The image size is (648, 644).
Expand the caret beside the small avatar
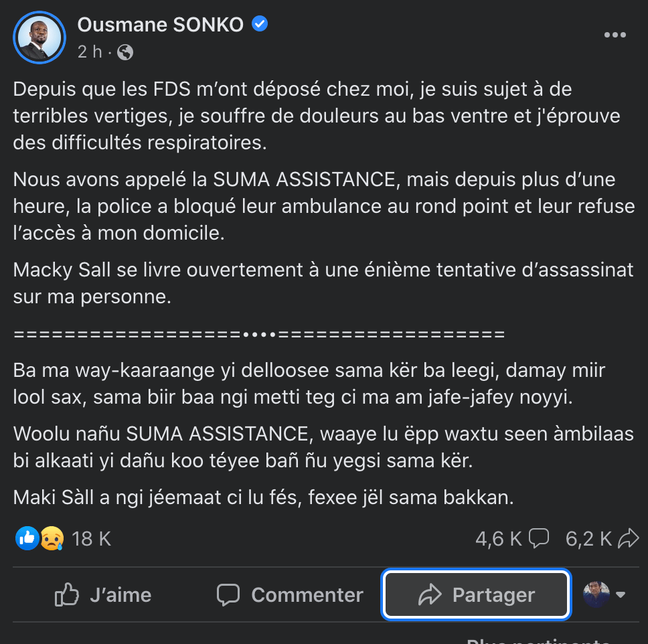(621, 594)
